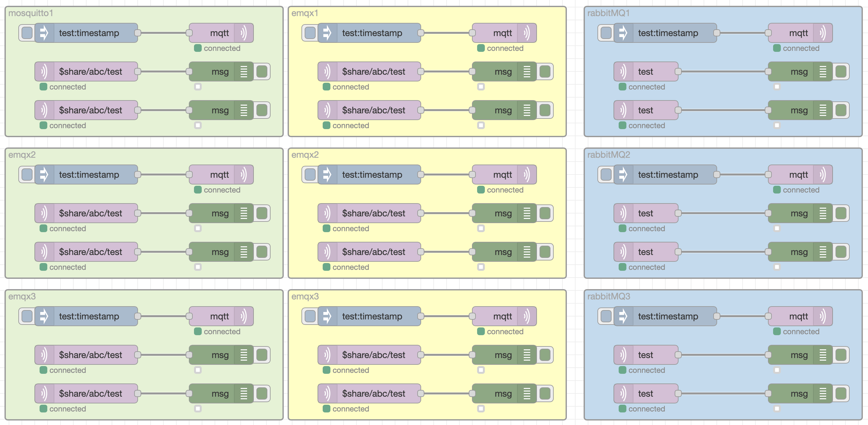Click the upper test mqtt-in icon in rabbitMQ3
The width and height of the screenshot is (868, 425).
[623, 355]
